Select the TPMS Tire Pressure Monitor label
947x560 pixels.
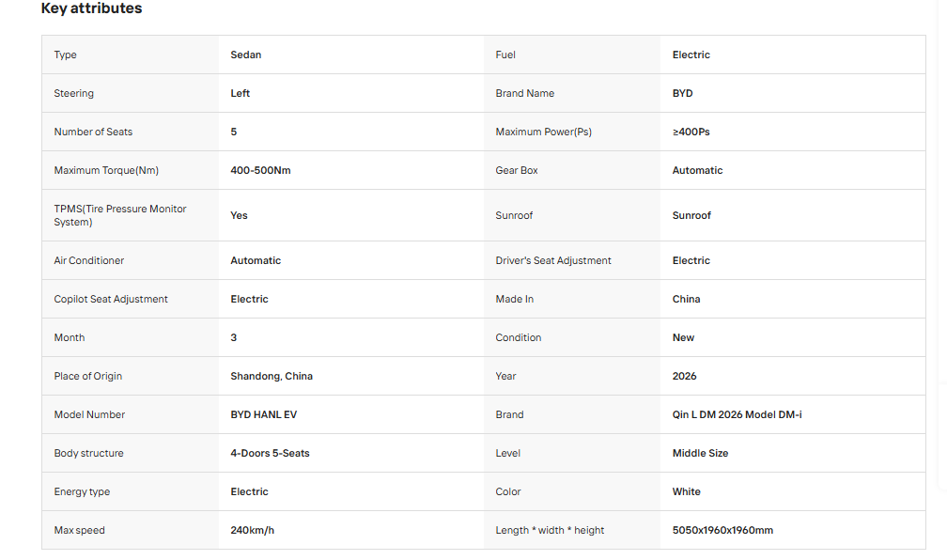pos(120,215)
